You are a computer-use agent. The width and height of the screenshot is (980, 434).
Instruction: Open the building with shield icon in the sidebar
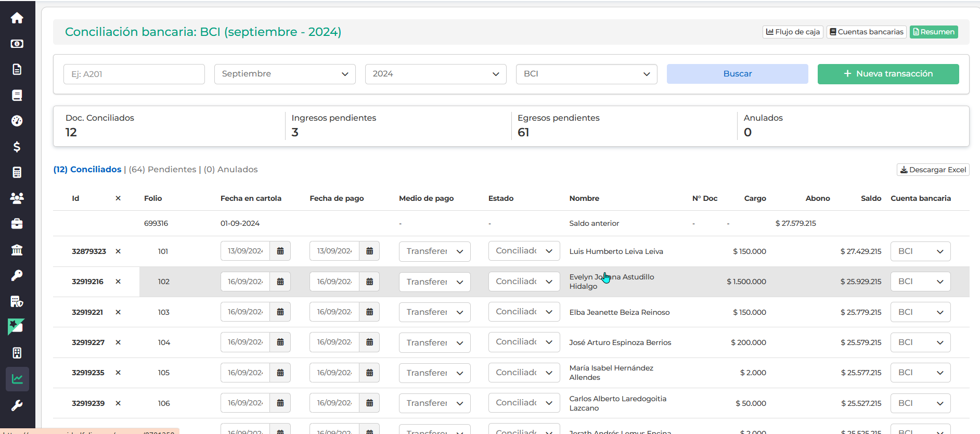(17, 301)
